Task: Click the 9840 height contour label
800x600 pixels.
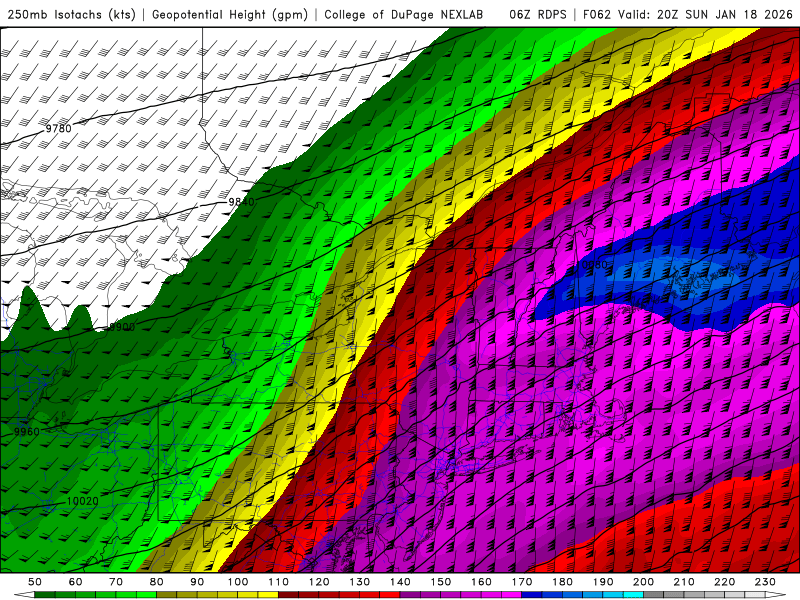Action: (241, 202)
